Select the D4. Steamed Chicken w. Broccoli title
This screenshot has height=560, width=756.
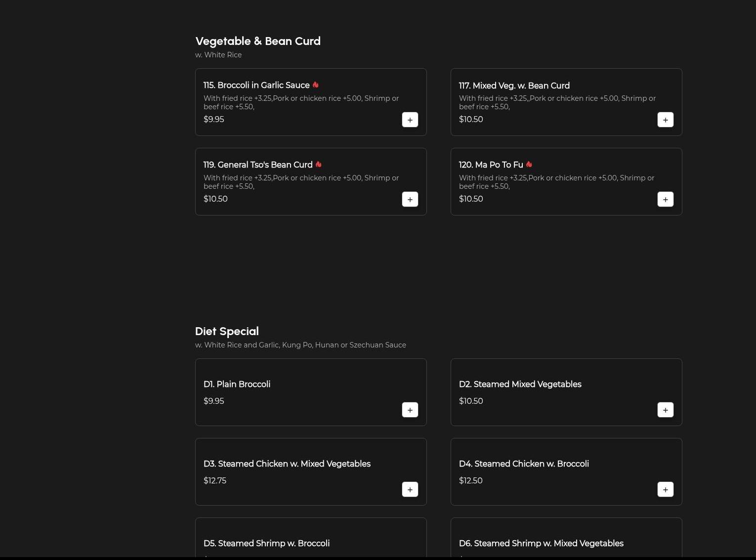pyautogui.click(x=524, y=464)
